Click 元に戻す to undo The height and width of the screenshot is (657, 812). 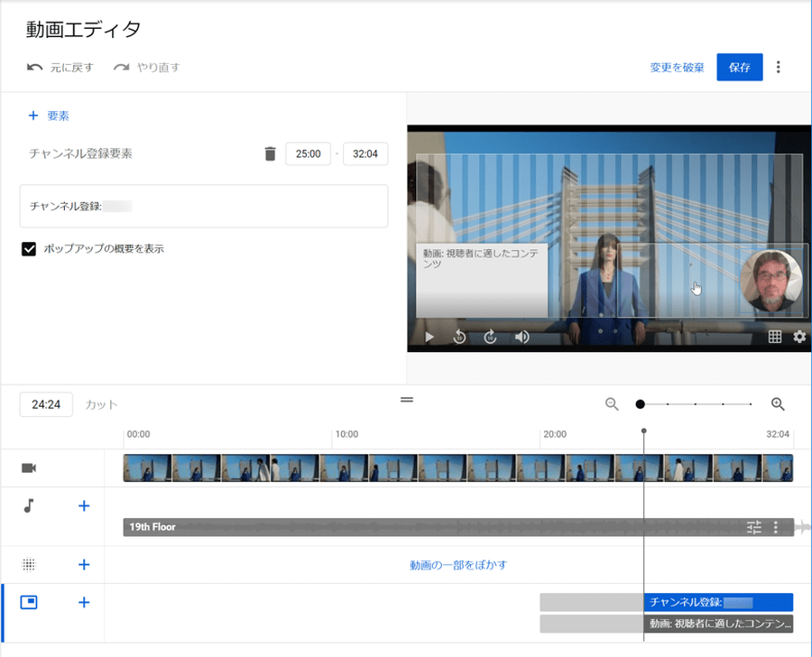[60, 68]
